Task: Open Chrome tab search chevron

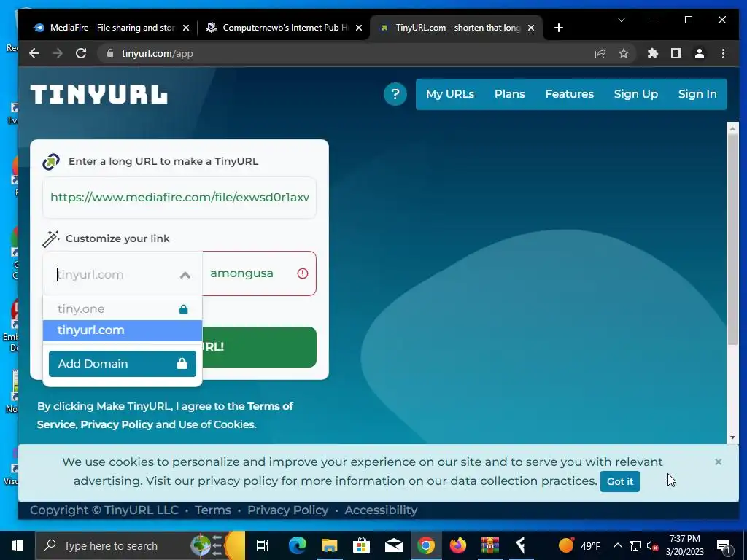Action: (622, 20)
